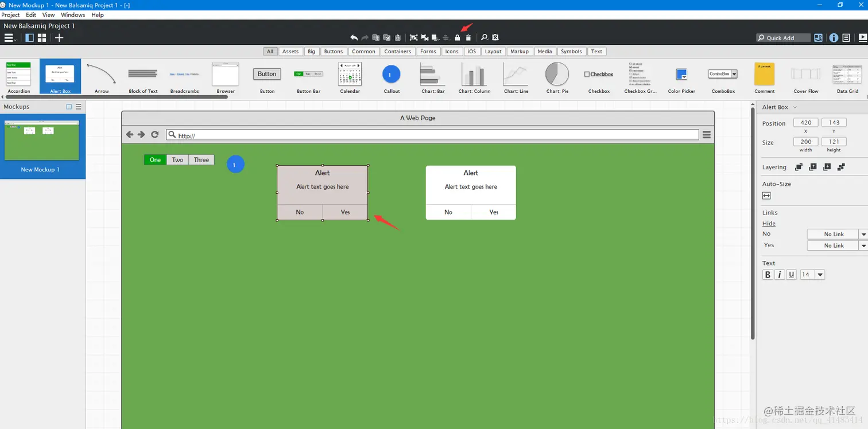
Task: Select the Assets category
Action: coord(290,52)
